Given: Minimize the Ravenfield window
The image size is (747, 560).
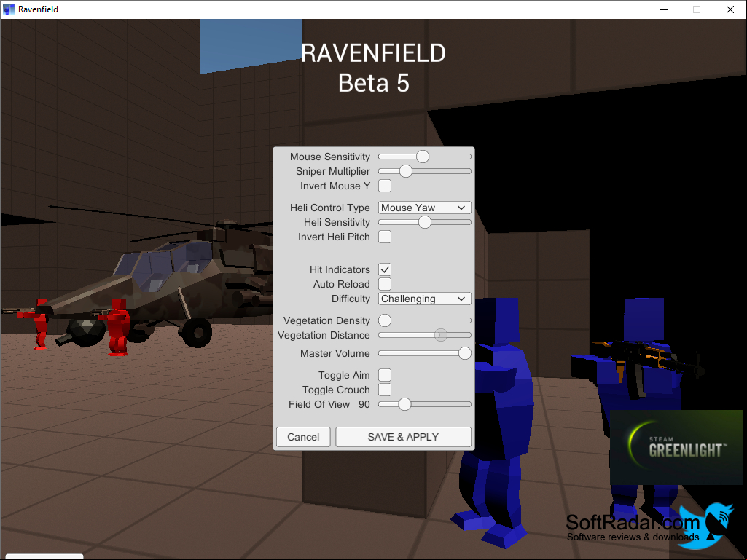Looking at the screenshot, I should pos(664,9).
